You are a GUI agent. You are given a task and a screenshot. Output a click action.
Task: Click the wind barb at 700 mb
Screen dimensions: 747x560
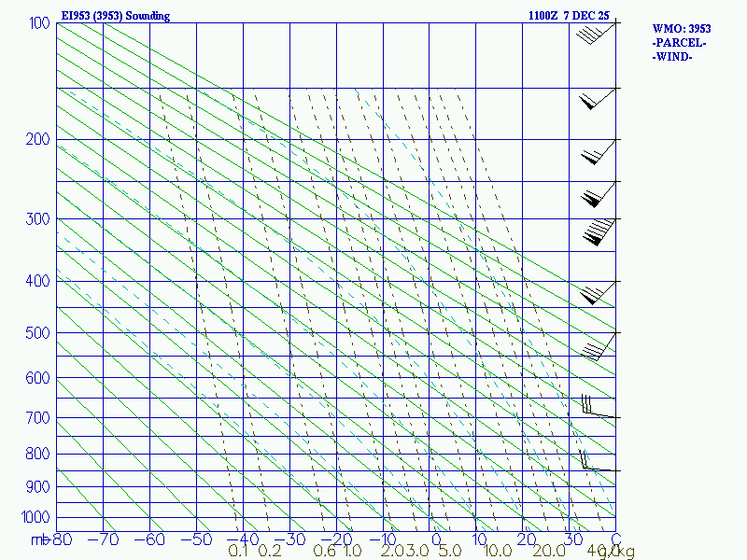599,406
